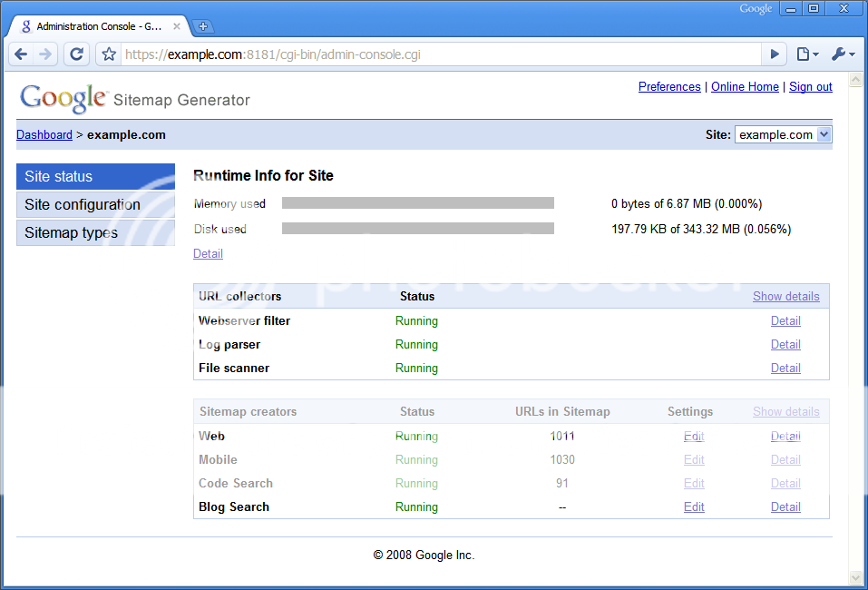Click the scroll down arrow on scrollbar
This screenshot has width=868, height=590.
[x=854, y=577]
